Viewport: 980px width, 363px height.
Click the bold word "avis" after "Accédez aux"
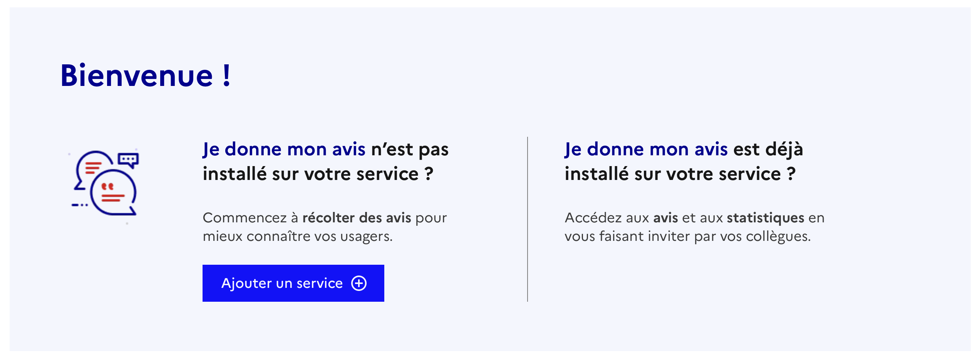665,218
